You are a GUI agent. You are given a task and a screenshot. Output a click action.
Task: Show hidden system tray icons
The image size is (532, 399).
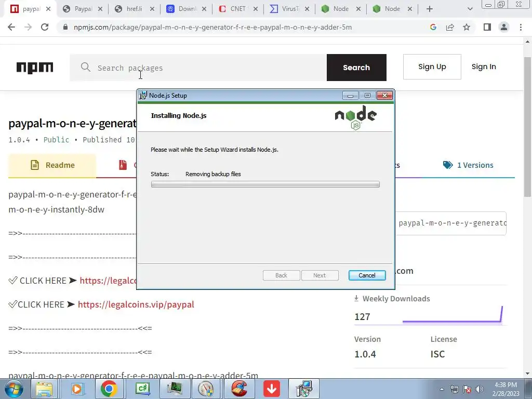pyautogui.click(x=442, y=390)
